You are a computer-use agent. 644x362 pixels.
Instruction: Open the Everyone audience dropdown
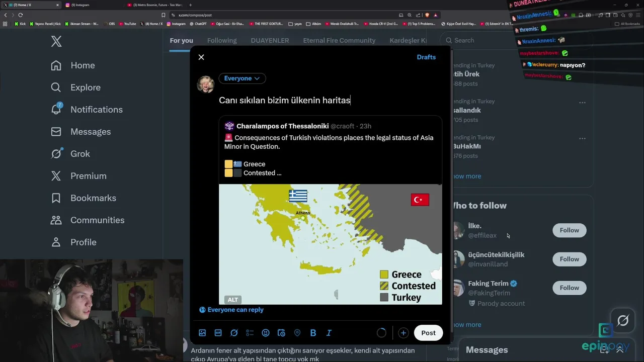pos(242,78)
